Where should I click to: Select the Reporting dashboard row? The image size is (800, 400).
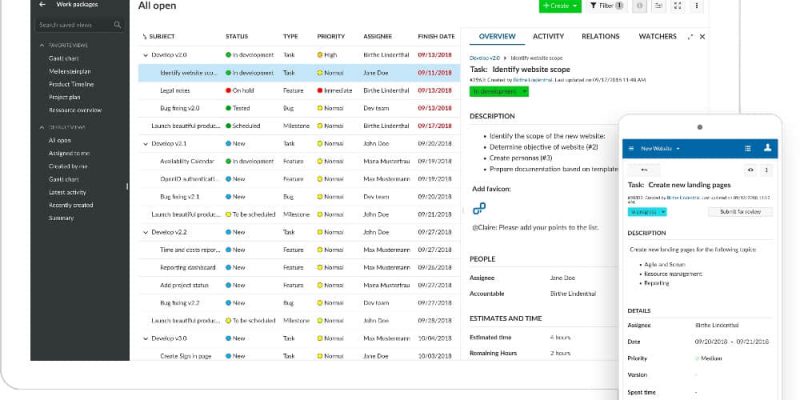coord(299,267)
